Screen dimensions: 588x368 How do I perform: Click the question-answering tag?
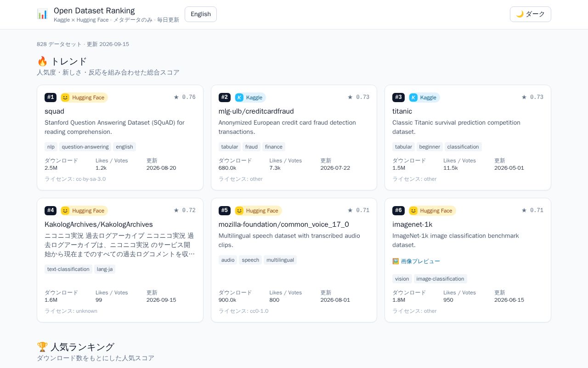[85, 147]
